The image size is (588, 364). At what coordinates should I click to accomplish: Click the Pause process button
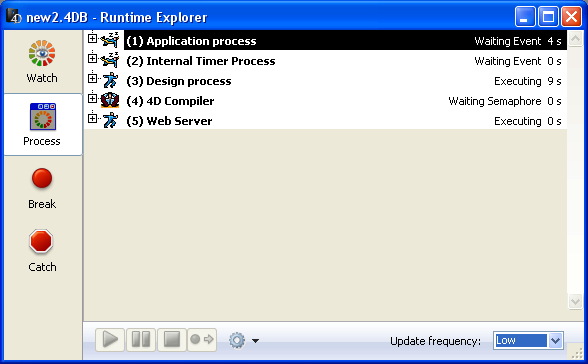(x=141, y=340)
